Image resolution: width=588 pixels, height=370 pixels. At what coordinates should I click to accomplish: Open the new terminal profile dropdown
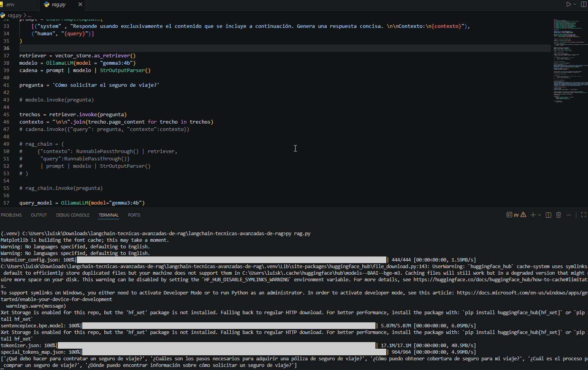click(540, 215)
